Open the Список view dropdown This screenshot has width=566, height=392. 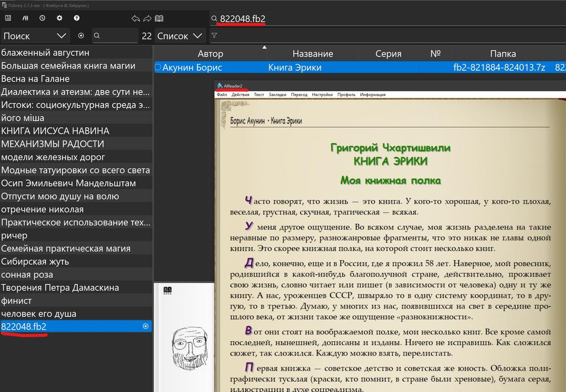click(180, 36)
